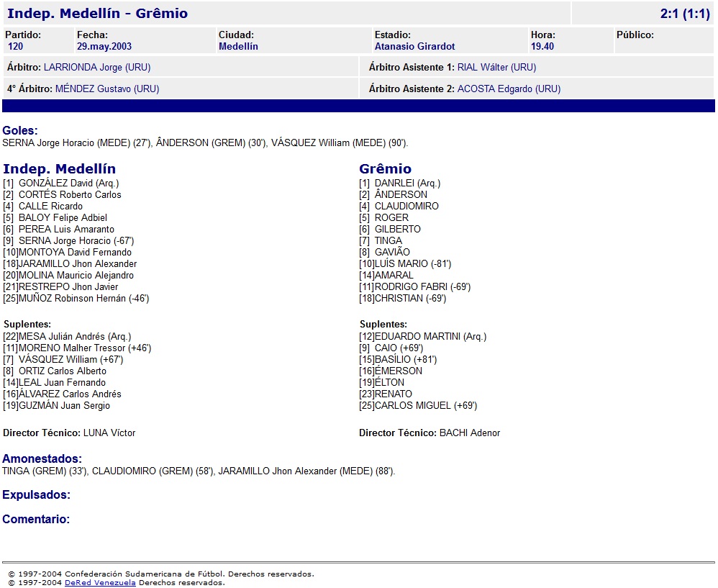Screen dimensions: 718x588
Task: Select substitute 'ÉLTON'
Action: [389, 382]
